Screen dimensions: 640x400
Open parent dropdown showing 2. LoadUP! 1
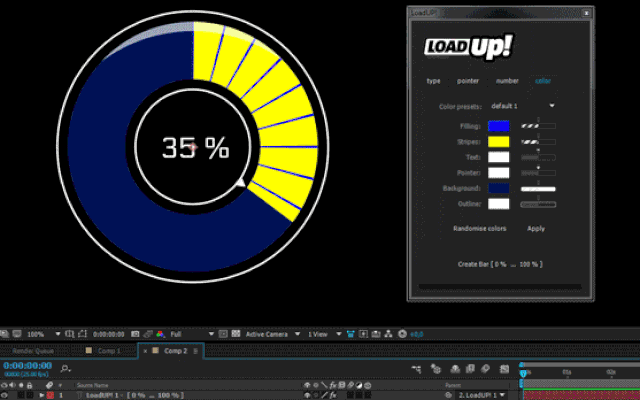482,395
